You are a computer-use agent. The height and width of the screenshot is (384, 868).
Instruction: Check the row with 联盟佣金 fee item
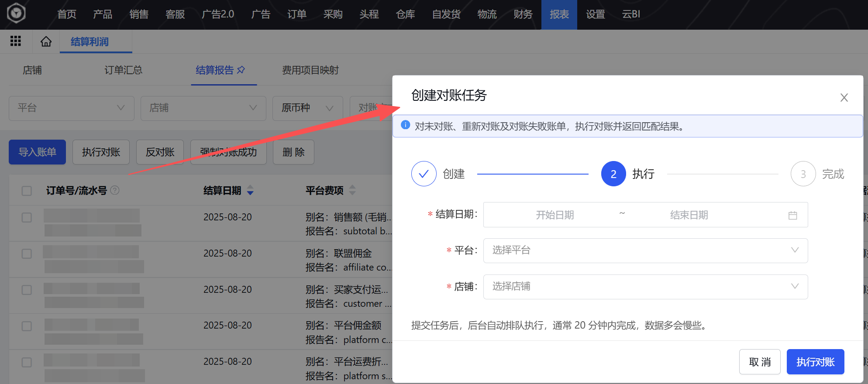[27, 254]
